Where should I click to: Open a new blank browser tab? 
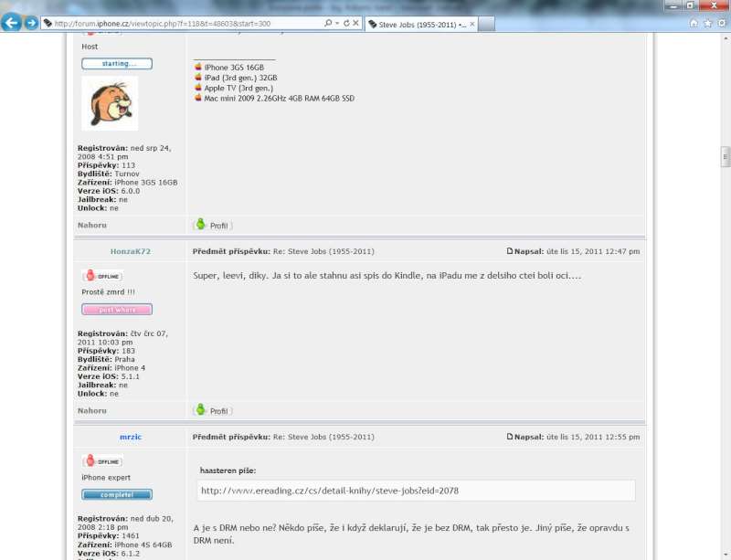(485, 24)
